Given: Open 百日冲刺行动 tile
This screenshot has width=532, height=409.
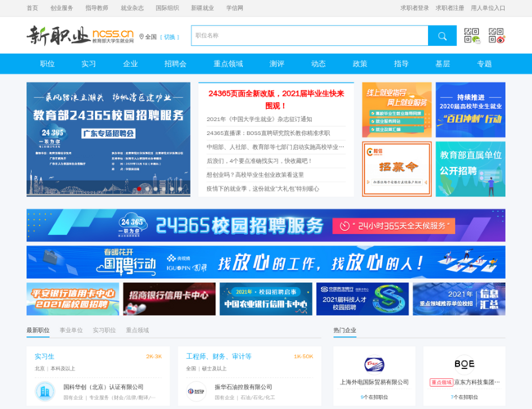Looking at the screenshot, I should tap(471, 110).
